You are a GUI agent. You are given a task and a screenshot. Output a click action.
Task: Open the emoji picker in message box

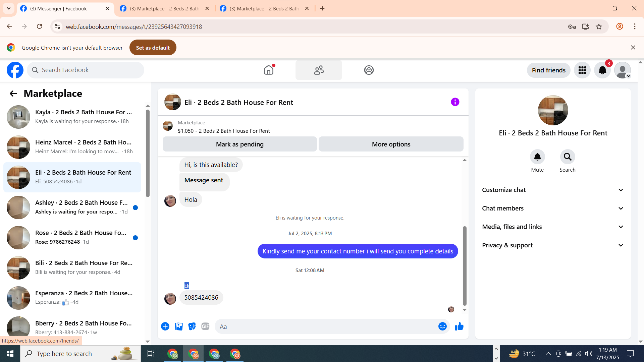442,326
